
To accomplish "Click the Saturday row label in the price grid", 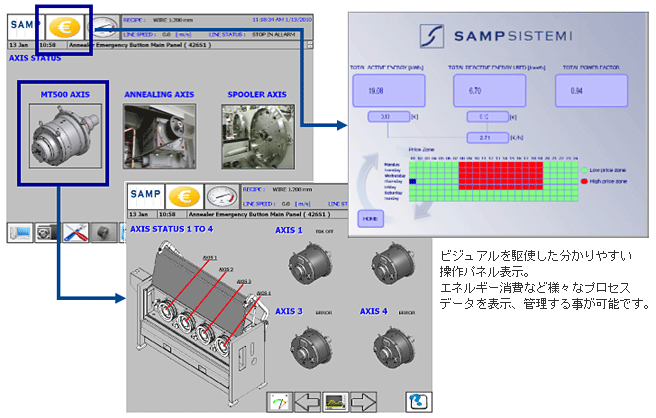I will coord(391,193).
